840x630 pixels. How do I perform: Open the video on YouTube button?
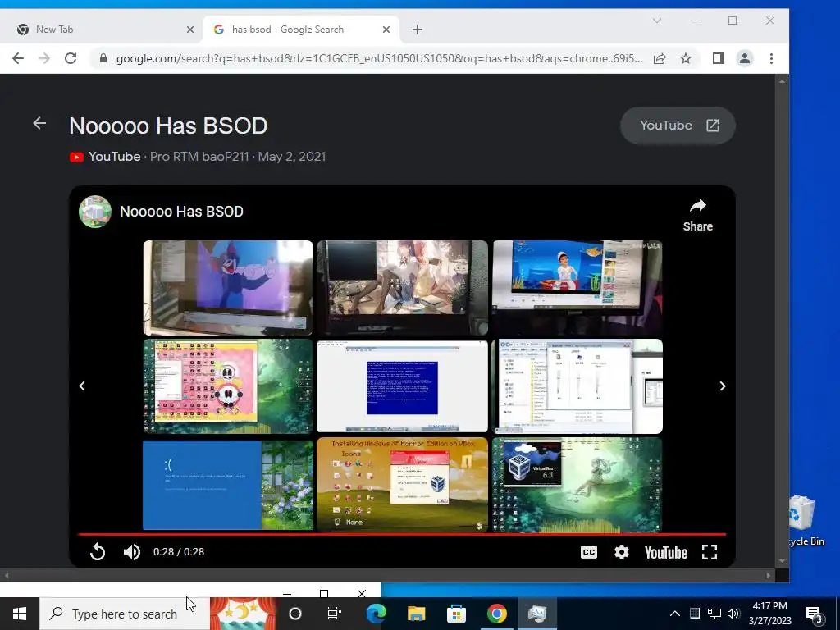point(678,126)
